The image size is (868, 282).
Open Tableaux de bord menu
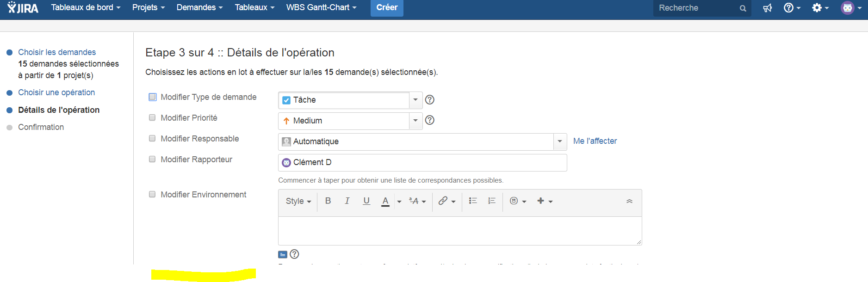tap(86, 7)
